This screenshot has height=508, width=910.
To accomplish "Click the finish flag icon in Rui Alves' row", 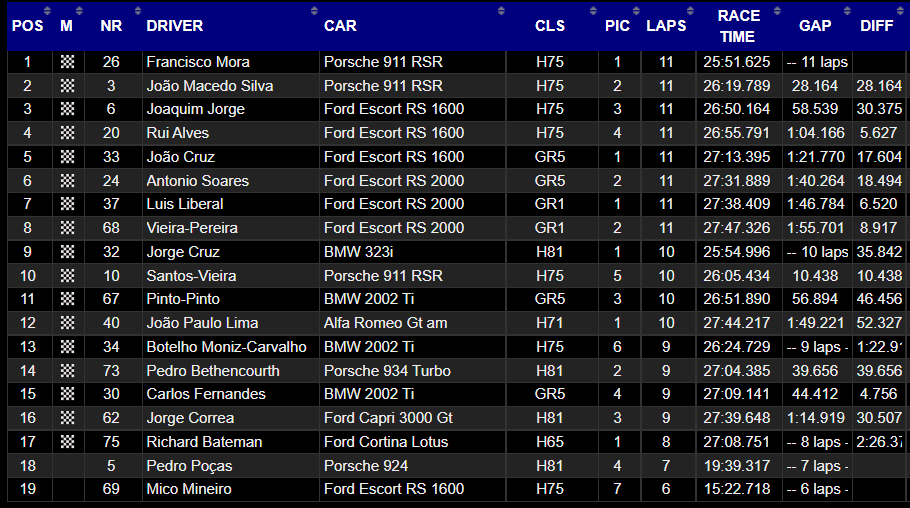I will [x=67, y=133].
